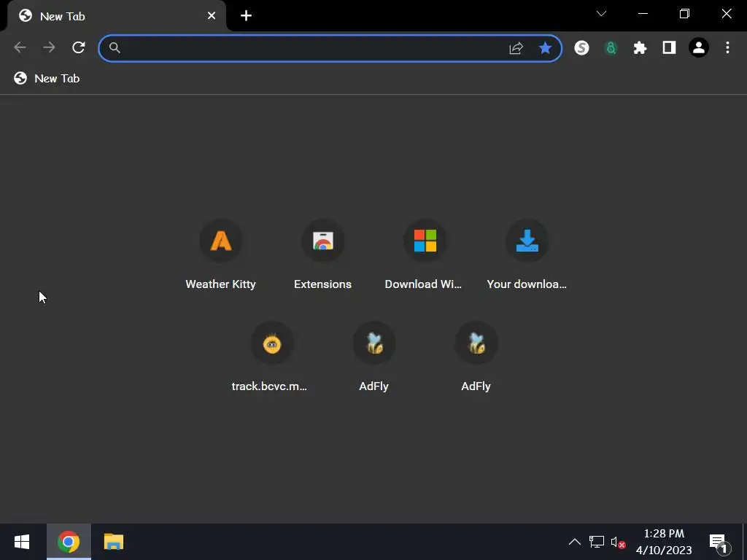
Task: Open the taskbar clock showing 1:28 PM
Action: coord(664,542)
